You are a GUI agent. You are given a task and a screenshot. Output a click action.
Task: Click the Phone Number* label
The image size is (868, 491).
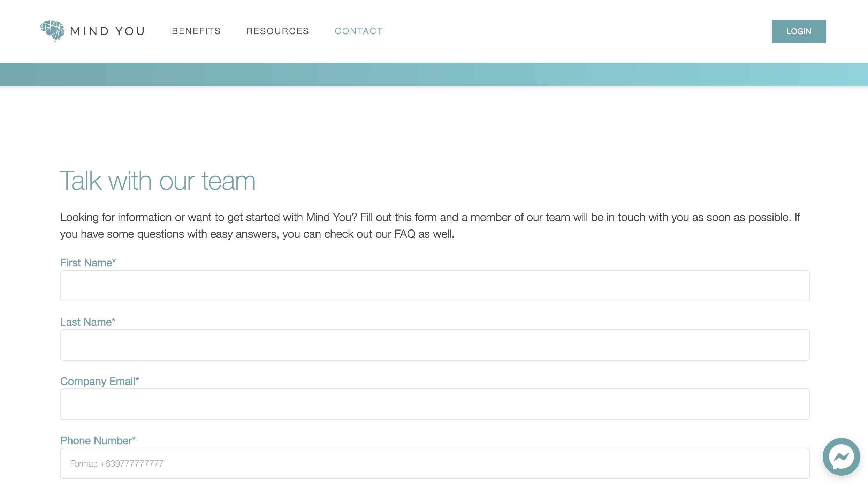click(98, 440)
